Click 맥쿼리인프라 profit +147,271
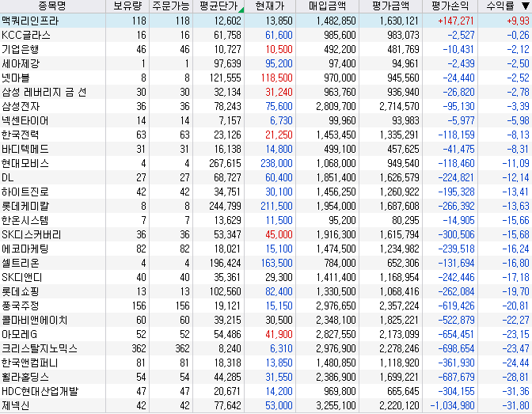532x414 pixels. 456,21
